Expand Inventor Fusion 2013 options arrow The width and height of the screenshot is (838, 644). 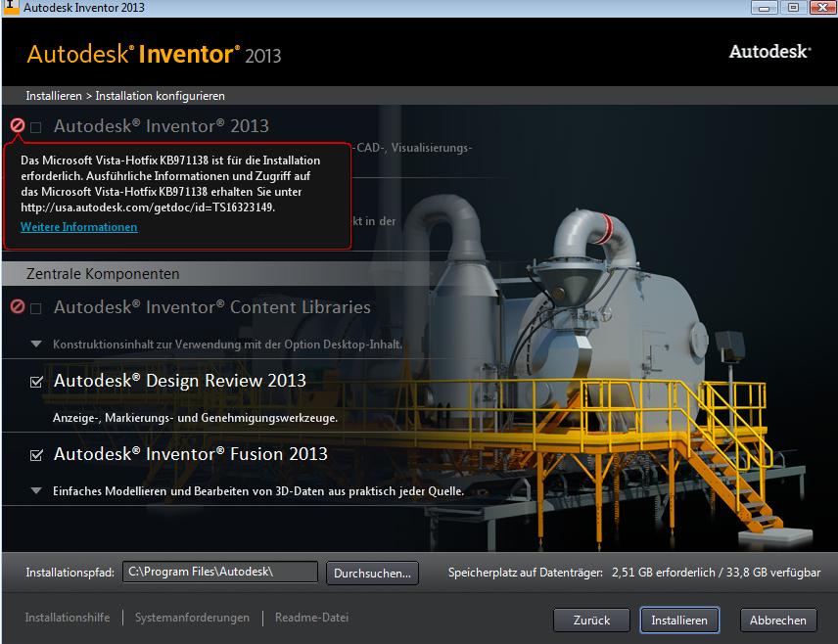tap(36, 490)
